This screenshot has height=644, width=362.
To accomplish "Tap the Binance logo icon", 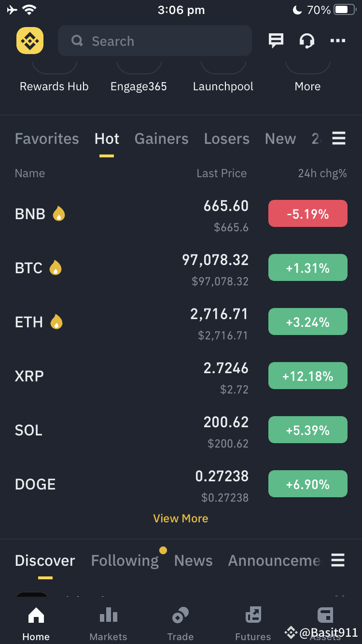I will point(30,41).
